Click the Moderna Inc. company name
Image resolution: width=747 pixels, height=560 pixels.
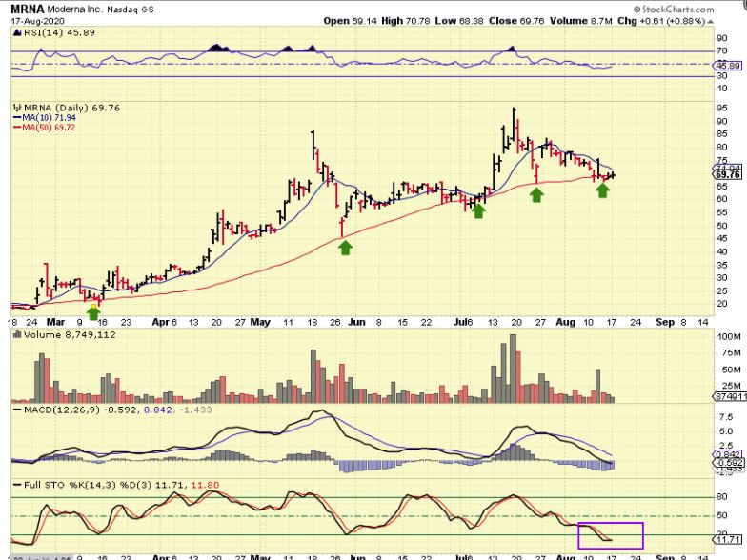74,10
